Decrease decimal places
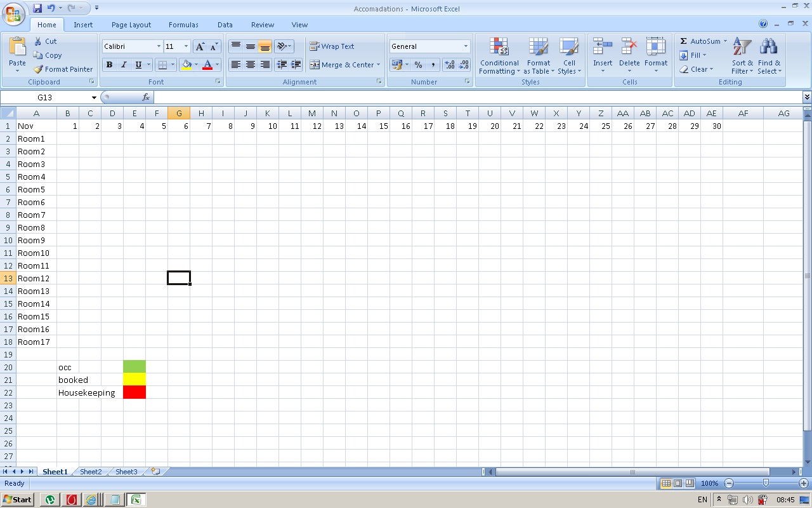The width and height of the screenshot is (812, 508). [464, 65]
